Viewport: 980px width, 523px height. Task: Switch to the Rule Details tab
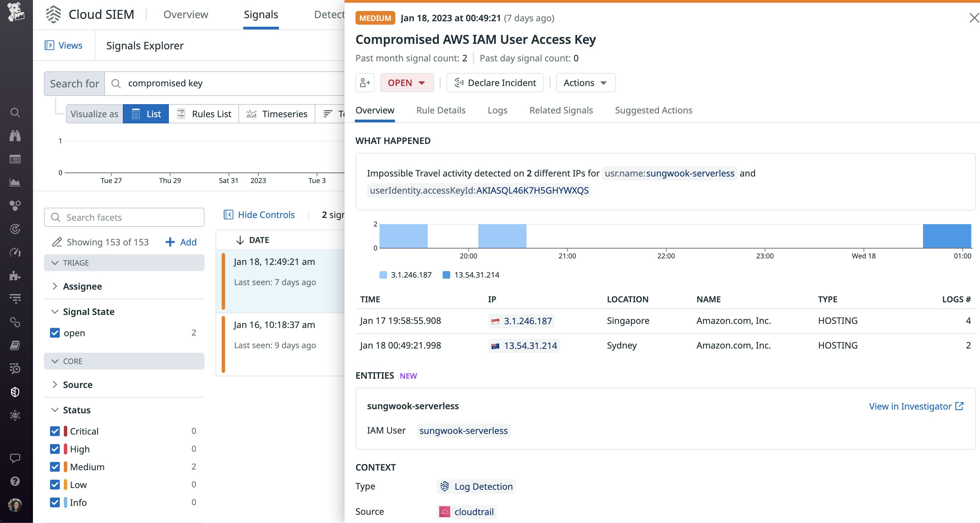coord(441,110)
